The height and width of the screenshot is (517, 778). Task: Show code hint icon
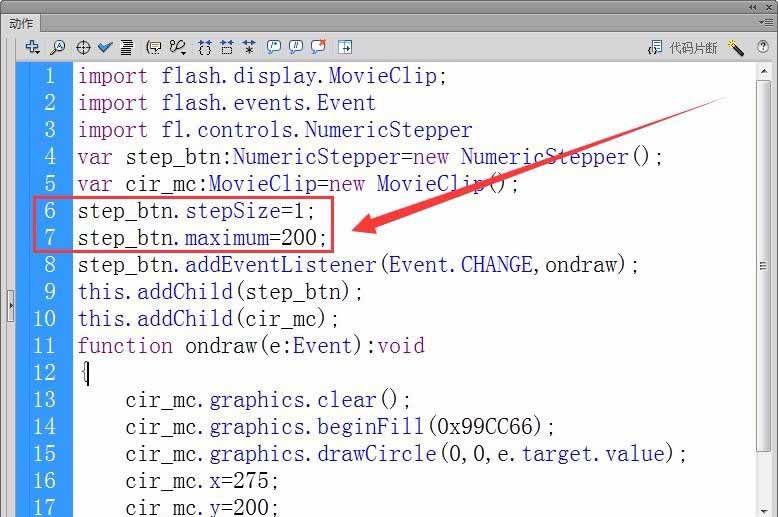[x=153, y=47]
